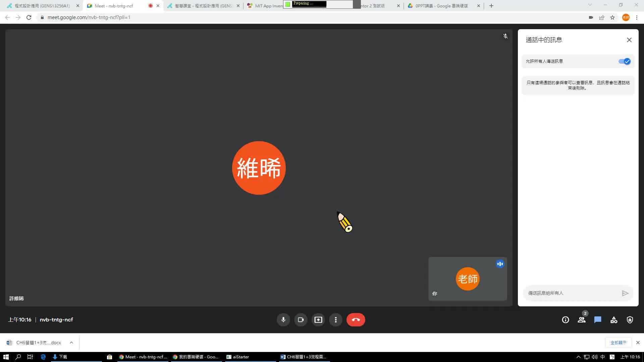Click the show all downloads button

[x=618, y=343]
